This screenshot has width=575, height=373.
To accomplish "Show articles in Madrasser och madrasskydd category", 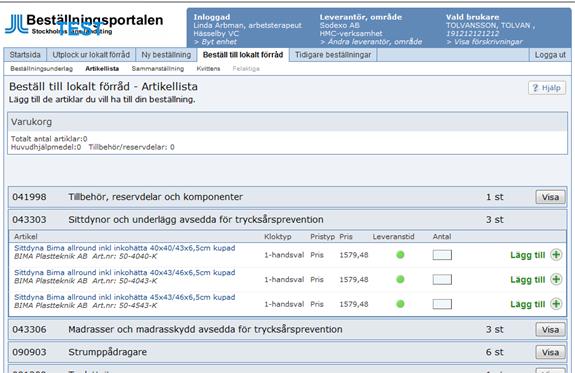I will coord(550,330).
